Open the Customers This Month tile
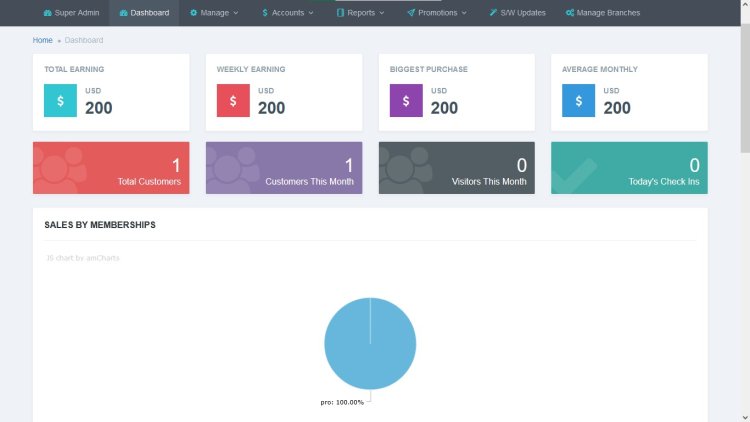The image size is (750, 422). pyautogui.click(x=284, y=168)
